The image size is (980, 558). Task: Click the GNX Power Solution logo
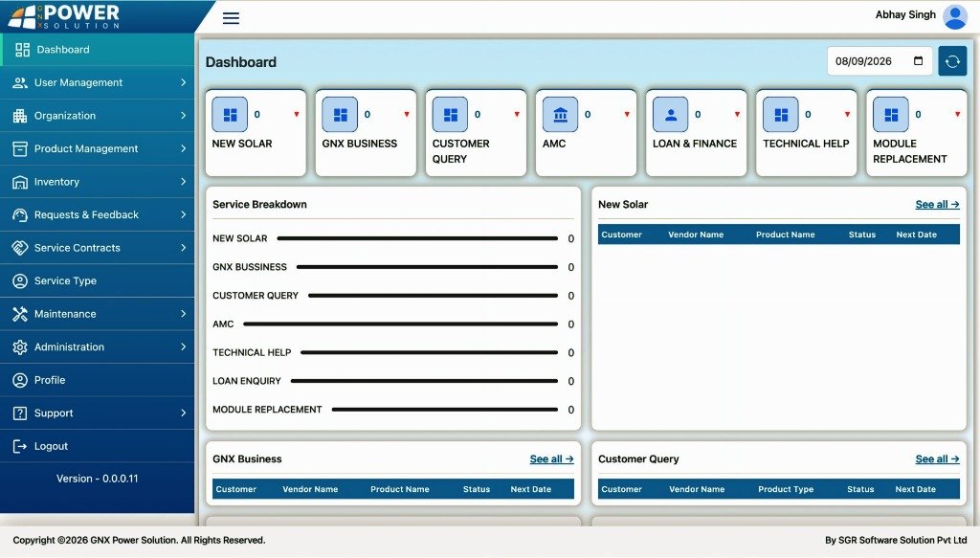tap(64, 17)
